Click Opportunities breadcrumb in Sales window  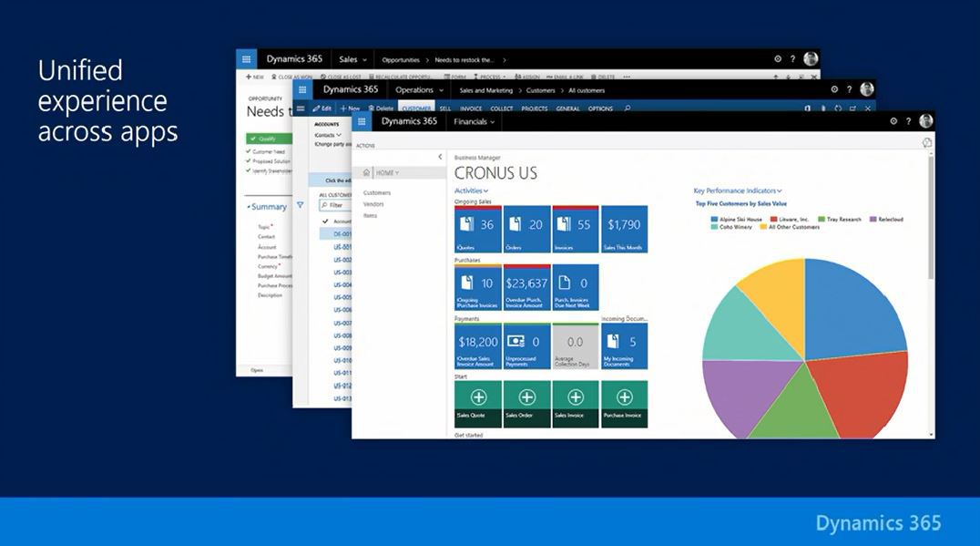click(401, 60)
